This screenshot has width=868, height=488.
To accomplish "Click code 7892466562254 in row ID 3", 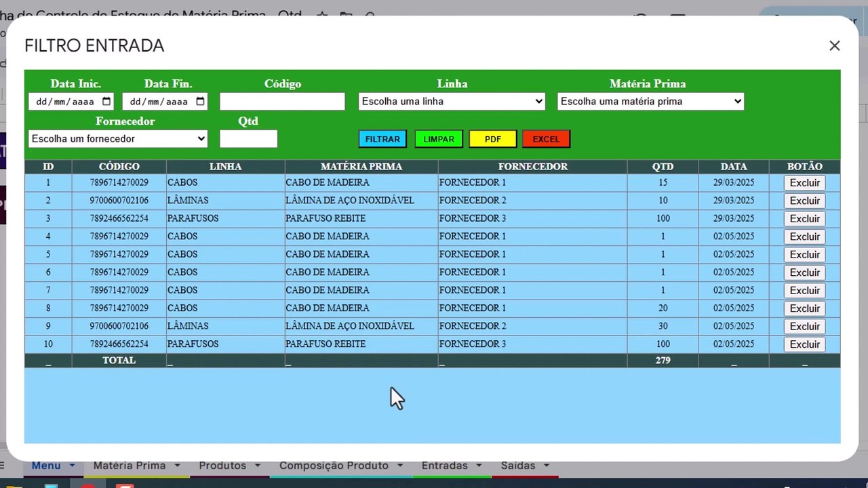I will (x=119, y=219).
